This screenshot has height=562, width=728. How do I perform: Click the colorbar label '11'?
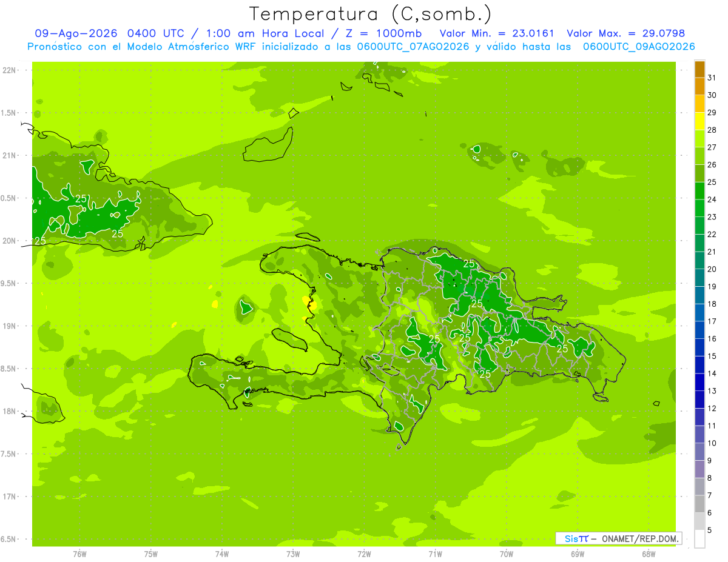712,426
